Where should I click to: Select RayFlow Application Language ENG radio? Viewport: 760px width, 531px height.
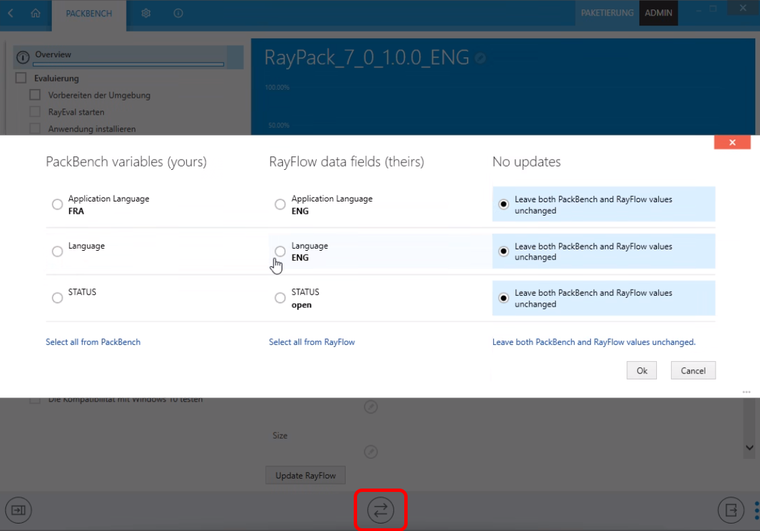tap(280, 204)
